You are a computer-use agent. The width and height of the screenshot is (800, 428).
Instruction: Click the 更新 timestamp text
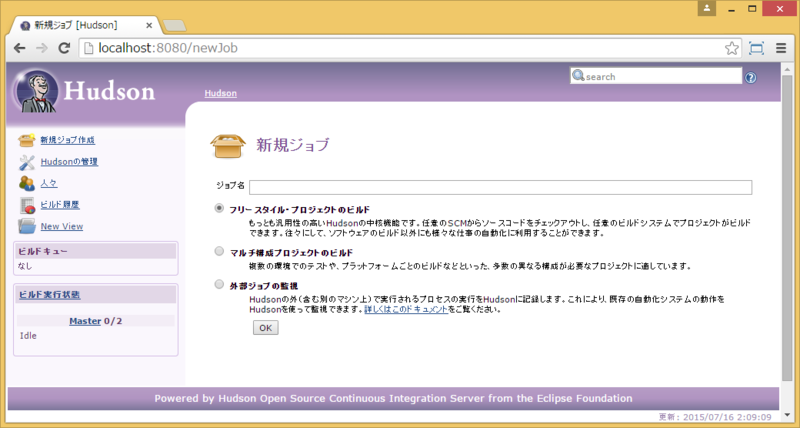715,417
